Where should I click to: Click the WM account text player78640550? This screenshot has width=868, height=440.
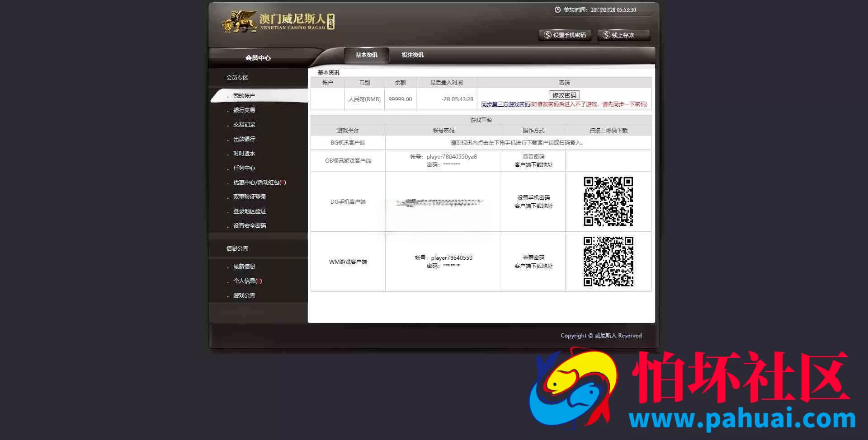[x=452, y=258]
